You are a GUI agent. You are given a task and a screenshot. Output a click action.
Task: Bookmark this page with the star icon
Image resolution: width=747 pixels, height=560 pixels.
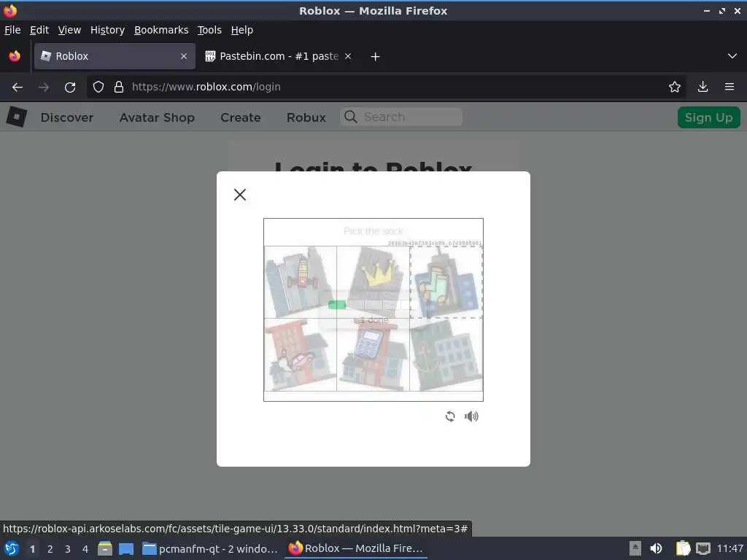[x=674, y=87]
